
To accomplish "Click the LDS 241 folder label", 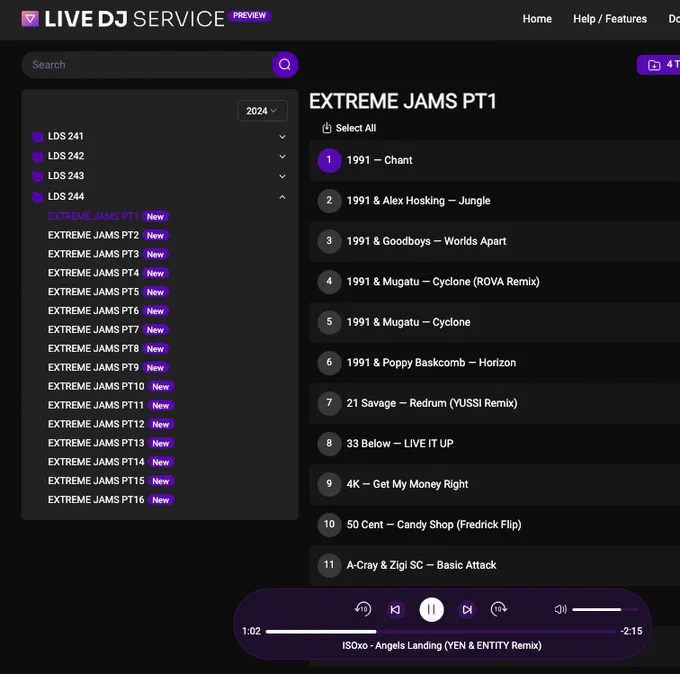I will 65,137.
